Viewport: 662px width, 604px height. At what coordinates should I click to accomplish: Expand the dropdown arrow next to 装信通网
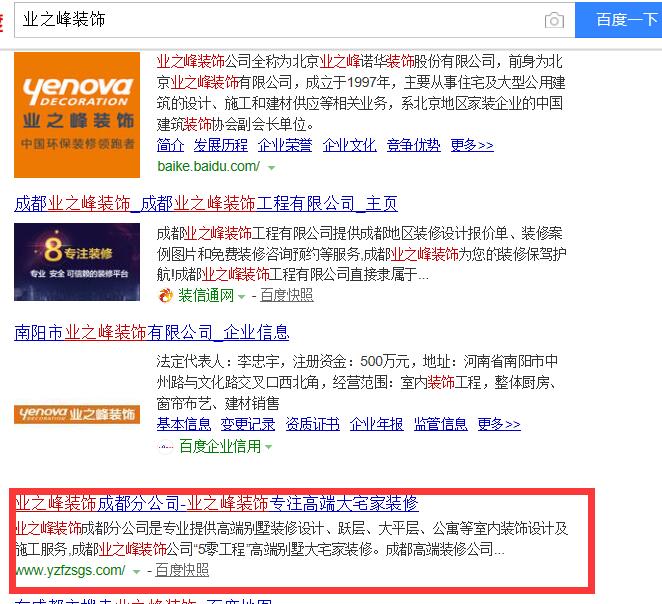coord(241,296)
